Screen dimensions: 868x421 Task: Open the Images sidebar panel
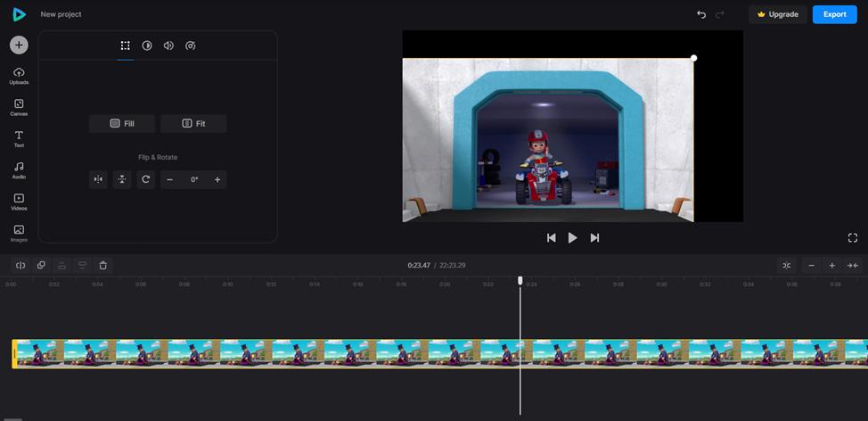click(x=19, y=233)
